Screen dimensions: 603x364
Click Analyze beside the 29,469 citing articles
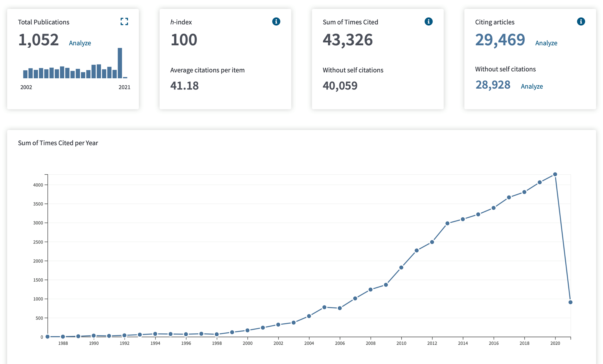point(546,43)
